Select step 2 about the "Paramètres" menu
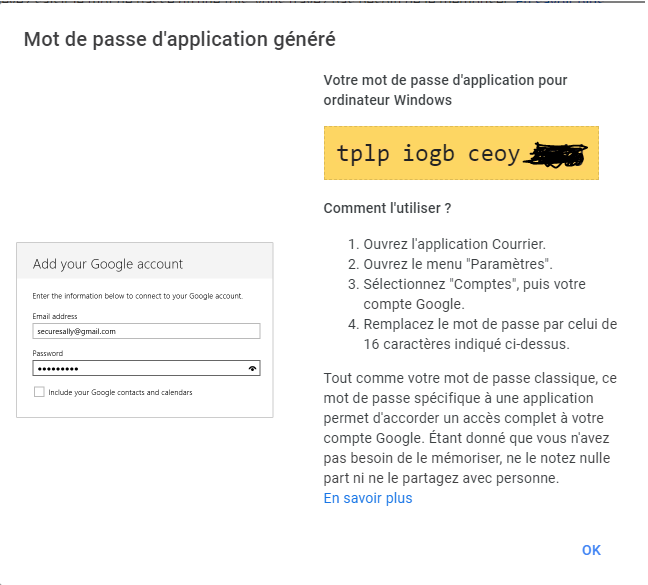The width and height of the screenshot is (648, 585). pyautogui.click(x=450, y=264)
